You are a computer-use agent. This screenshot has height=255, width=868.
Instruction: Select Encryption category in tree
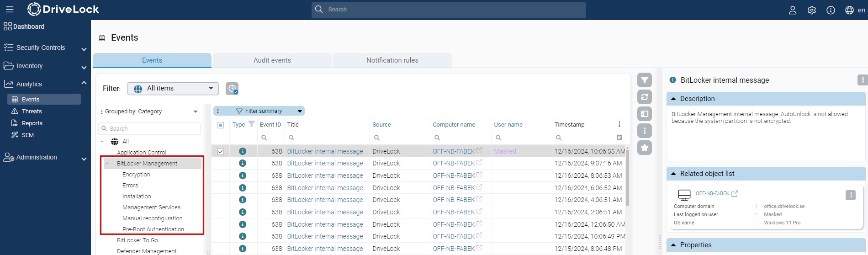pos(136,175)
